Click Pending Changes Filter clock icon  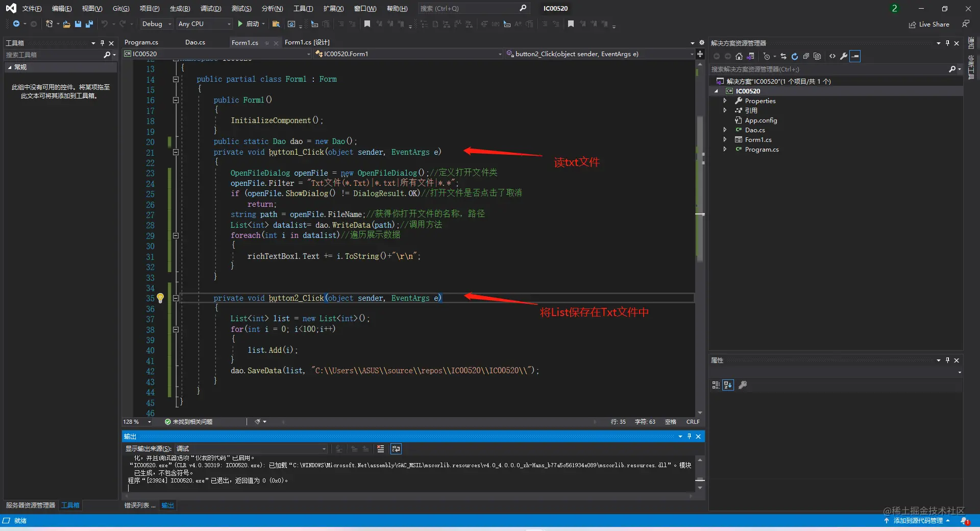click(x=767, y=56)
